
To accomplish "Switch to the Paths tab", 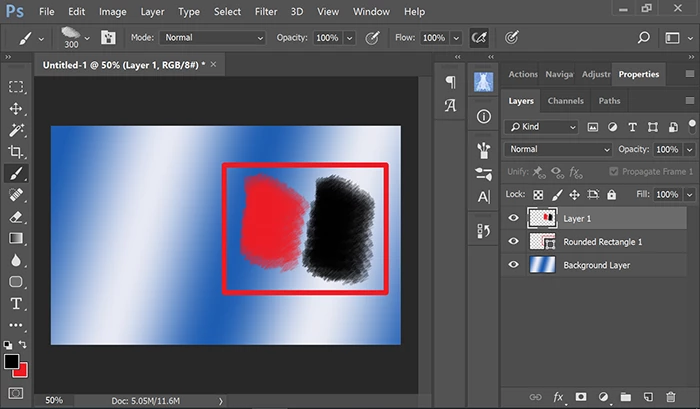I will [x=609, y=101].
